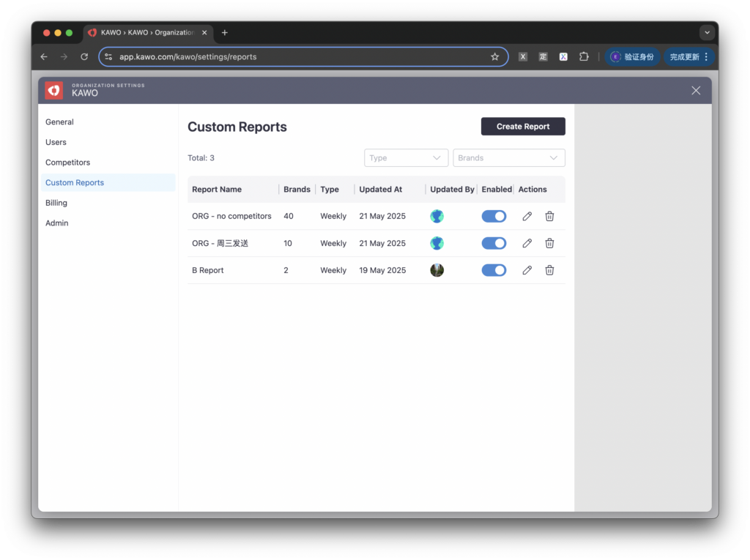This screenshot has height=560, width=750.
Task: Open the Billing section
Action: pyautogui.click(x=56, y=203)
